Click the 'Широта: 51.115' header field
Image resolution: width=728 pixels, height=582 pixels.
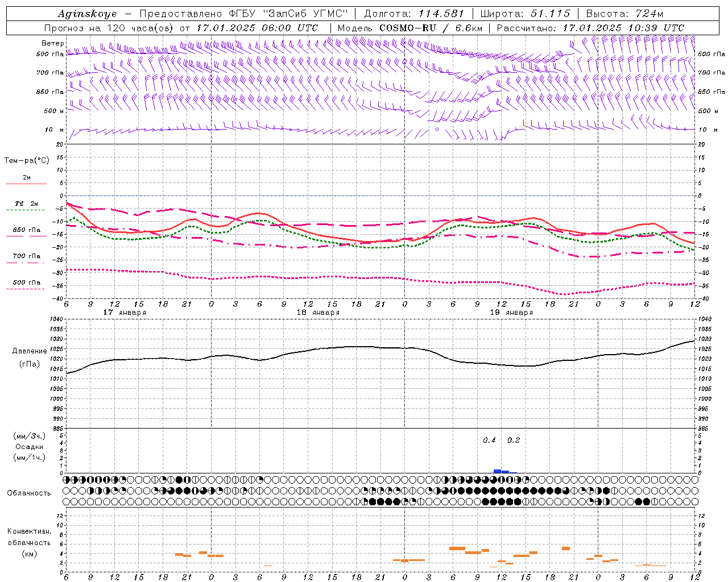(525, 14)
